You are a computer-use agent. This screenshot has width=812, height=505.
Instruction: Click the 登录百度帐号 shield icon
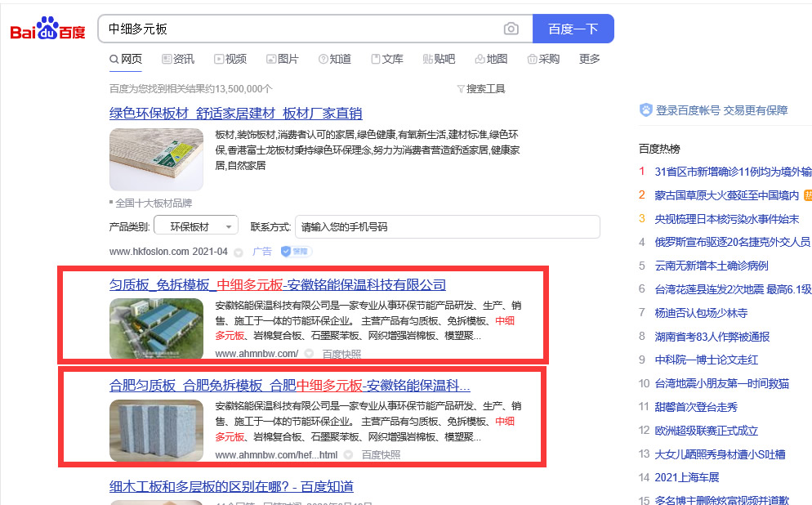(646, 110)
